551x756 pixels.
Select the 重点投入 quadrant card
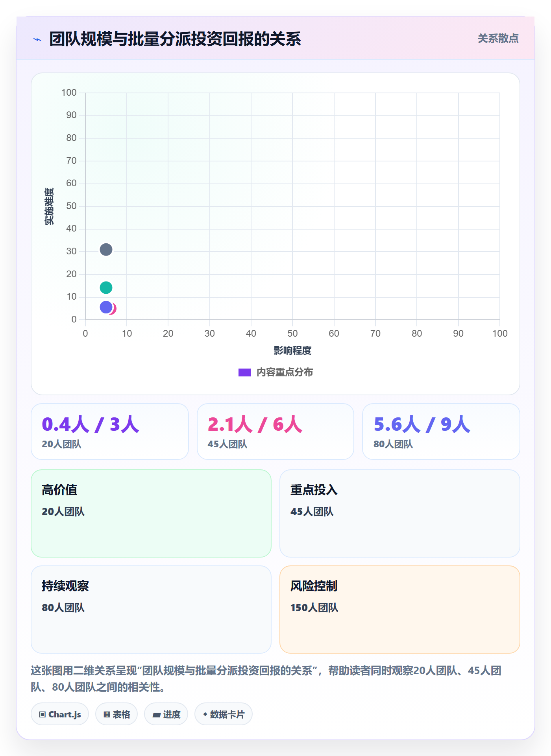click(x=400, y=513)
